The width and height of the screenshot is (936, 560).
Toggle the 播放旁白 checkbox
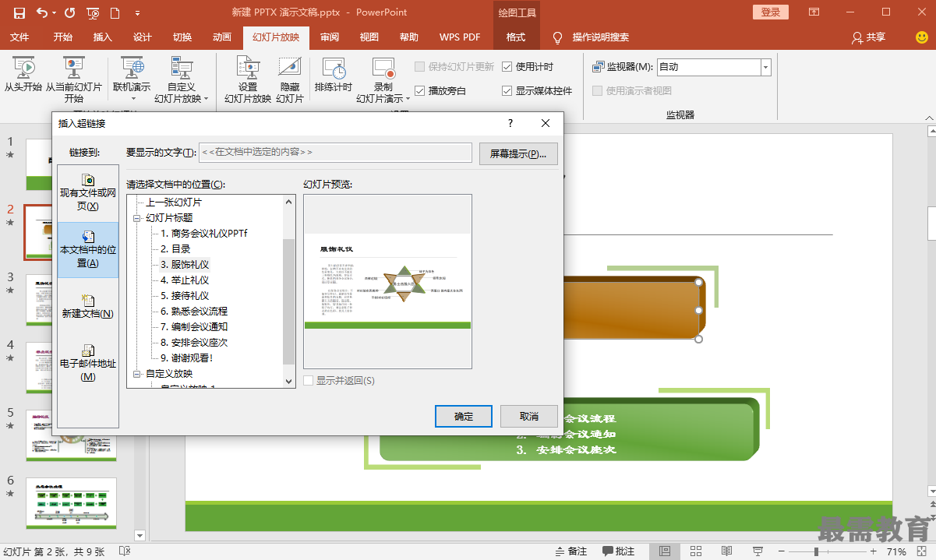[420, 90]
